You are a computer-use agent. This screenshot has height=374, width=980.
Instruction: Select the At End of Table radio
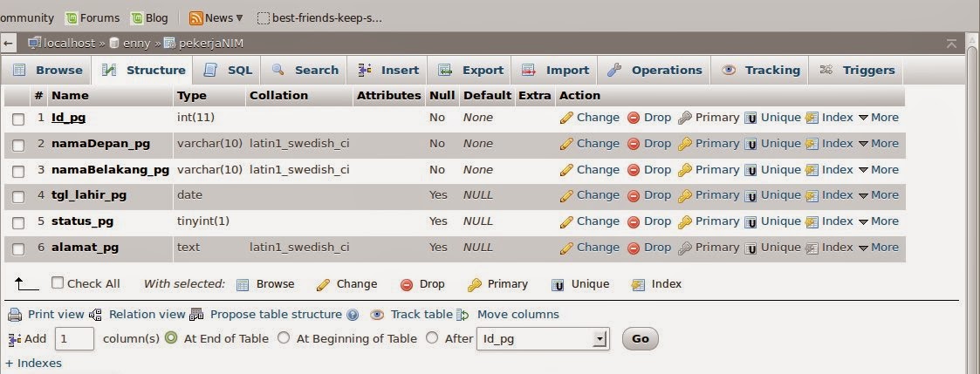[x=171, y=338]
